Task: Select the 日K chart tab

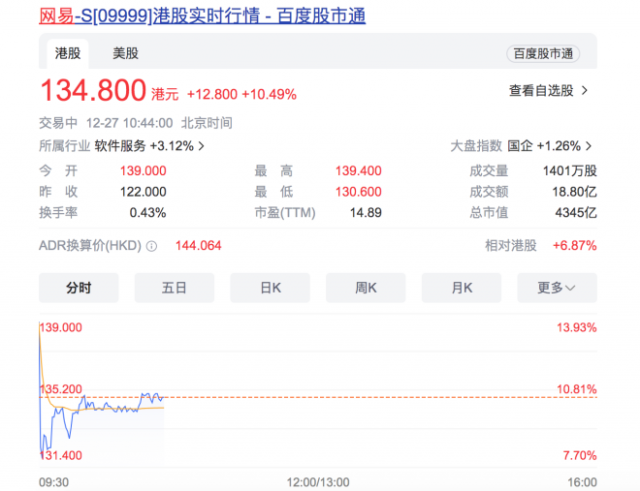Action: 270,288
